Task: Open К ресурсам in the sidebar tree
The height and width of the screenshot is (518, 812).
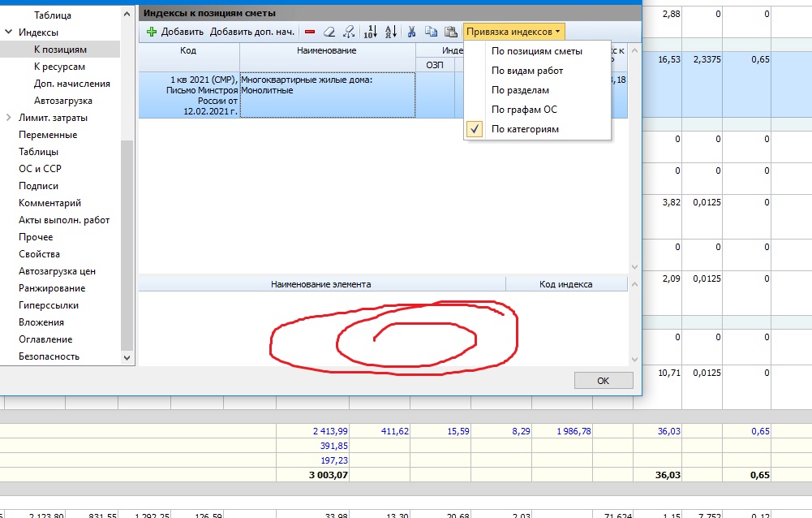Action: (x=59, y=67)
